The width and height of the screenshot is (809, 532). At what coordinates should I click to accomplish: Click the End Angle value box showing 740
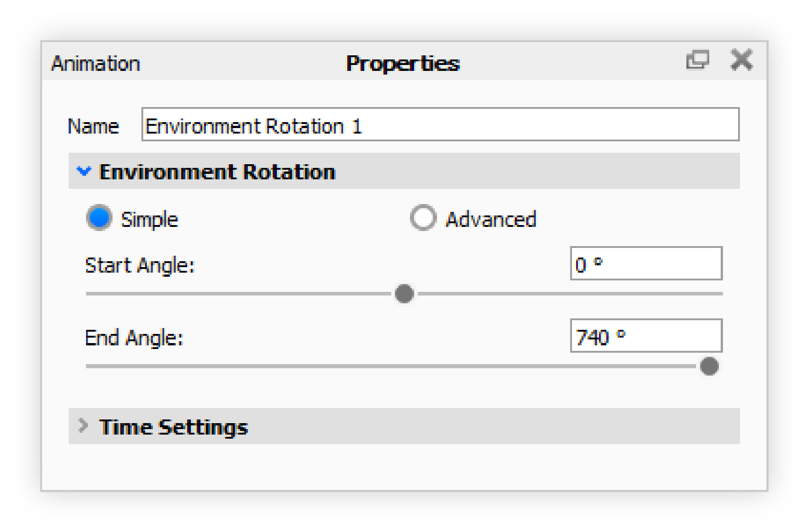click(x=646, y=336)
